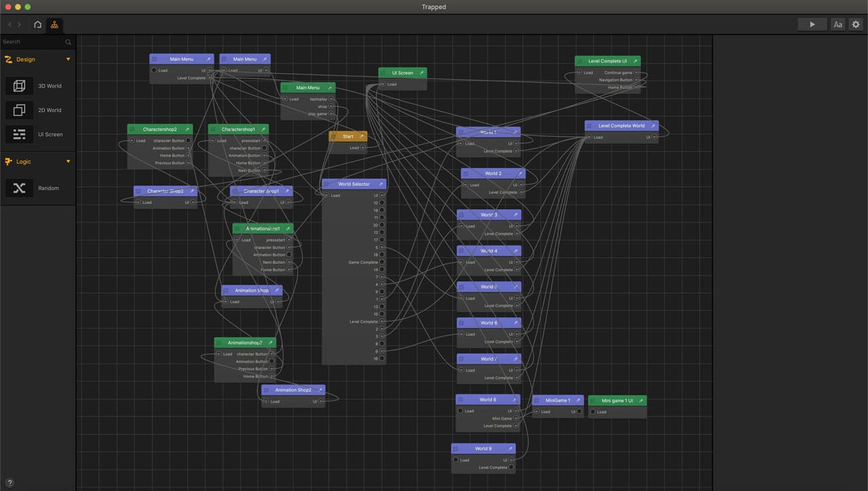Viewport: 868px width, 491px height.
Task: Click Previous Button port on Charactershop2
Action: (189, 163)
